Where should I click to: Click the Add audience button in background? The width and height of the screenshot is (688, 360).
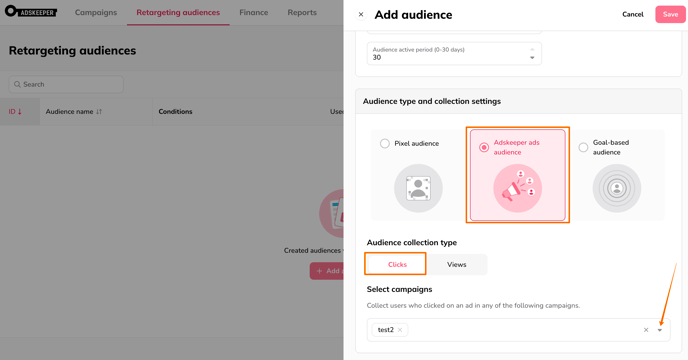327,271
